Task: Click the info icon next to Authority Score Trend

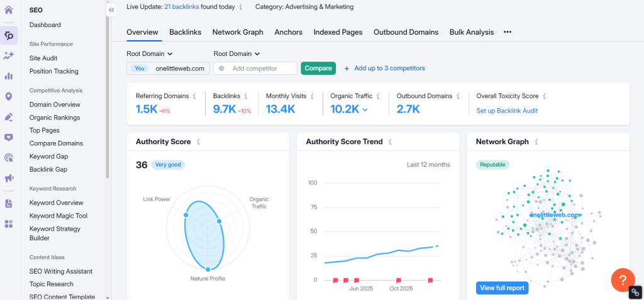Action: 390,142
